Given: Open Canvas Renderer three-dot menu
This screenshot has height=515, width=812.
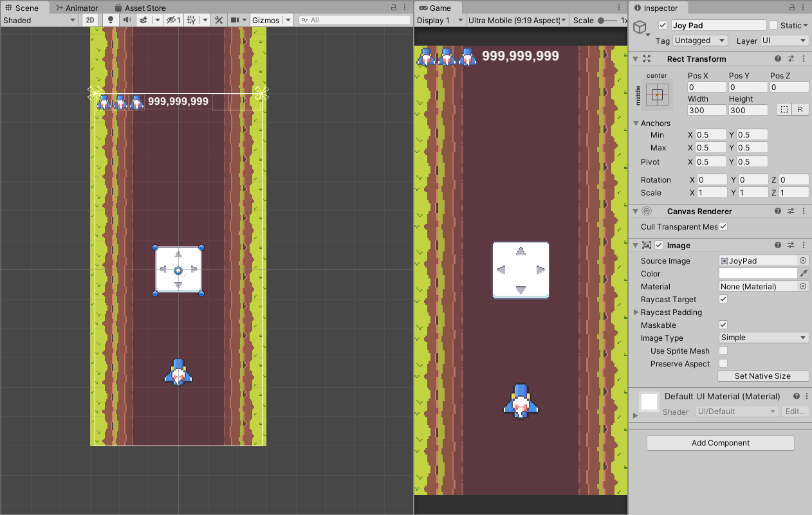Looking at the screenshot, I should (803, 211).
